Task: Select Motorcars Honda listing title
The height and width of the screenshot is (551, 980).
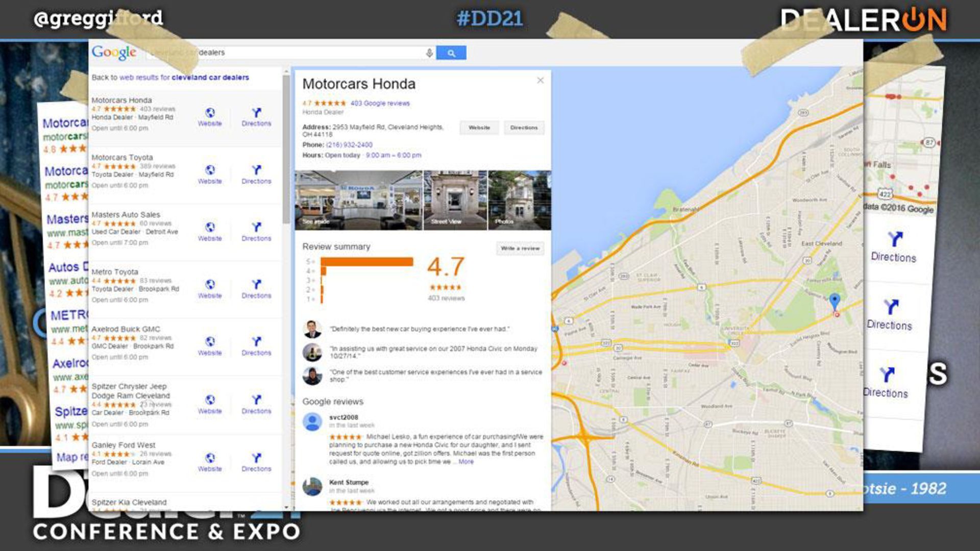Action: [x=121, y=100]
